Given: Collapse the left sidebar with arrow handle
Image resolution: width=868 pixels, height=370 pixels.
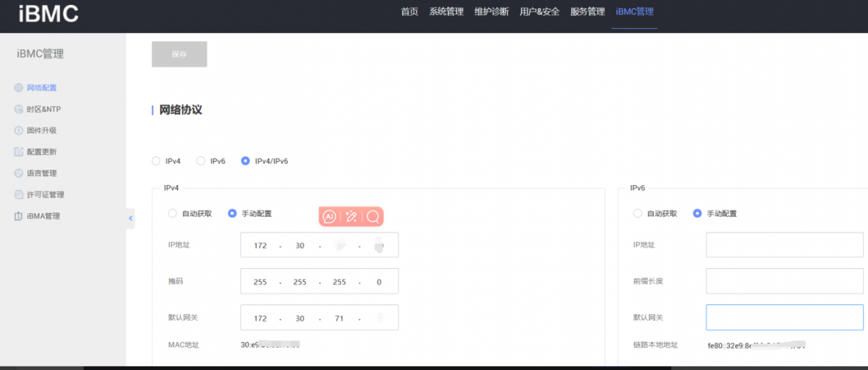Looking at the screenshot, I should coord(130,218).
